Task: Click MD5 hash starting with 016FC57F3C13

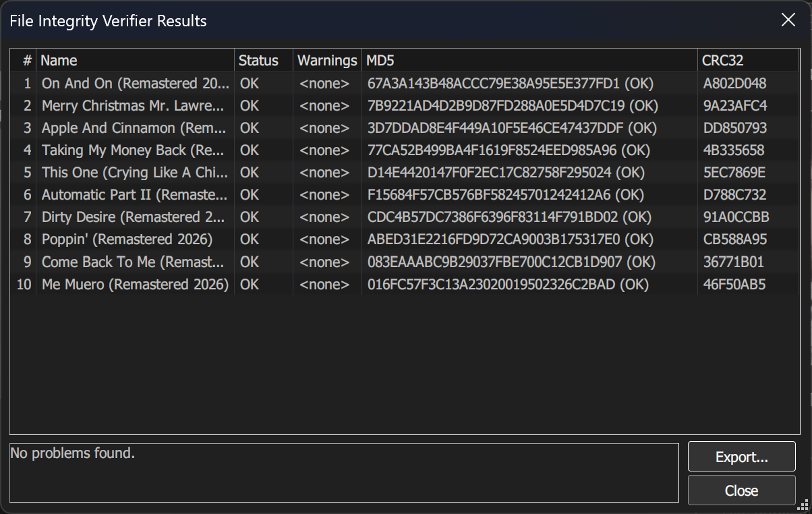Action: tap(509, 284)
